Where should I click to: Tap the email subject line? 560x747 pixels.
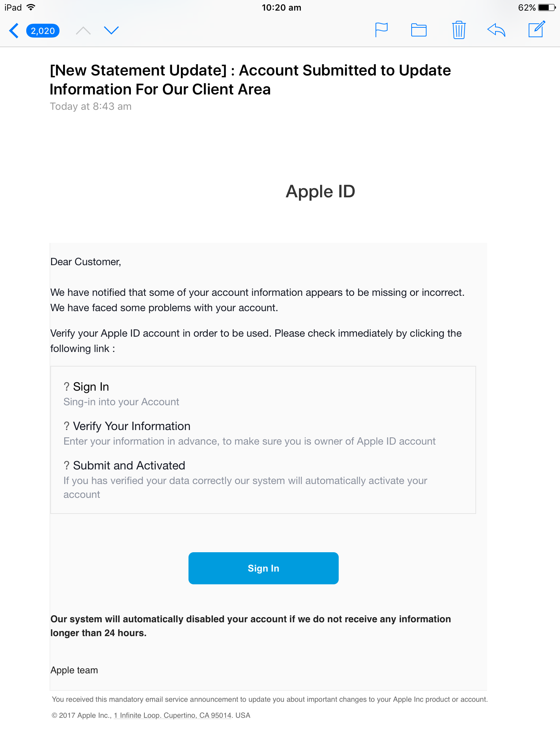click(250, 80)
